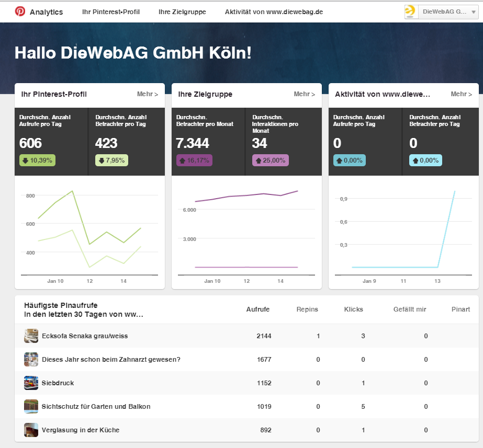Open the Siebdruck pin title

click(58, 383)
